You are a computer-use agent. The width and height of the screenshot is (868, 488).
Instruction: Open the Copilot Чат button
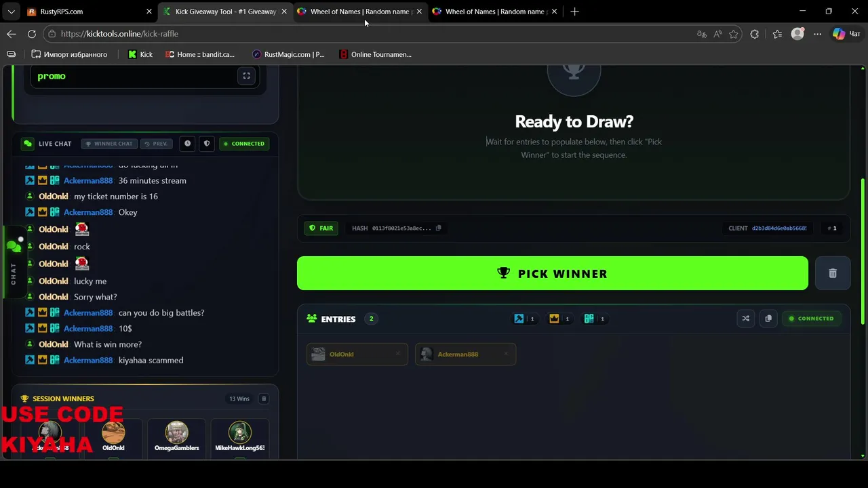(x=847, y=34)
